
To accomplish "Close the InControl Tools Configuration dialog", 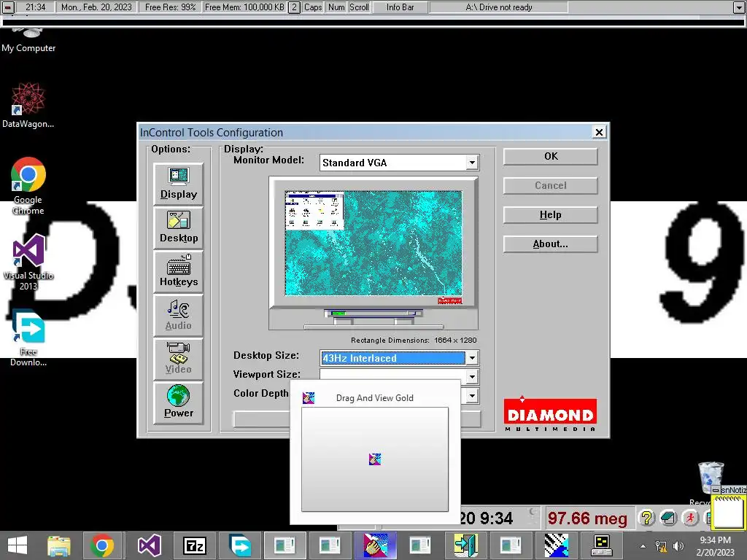I will [x=600, y=132].
